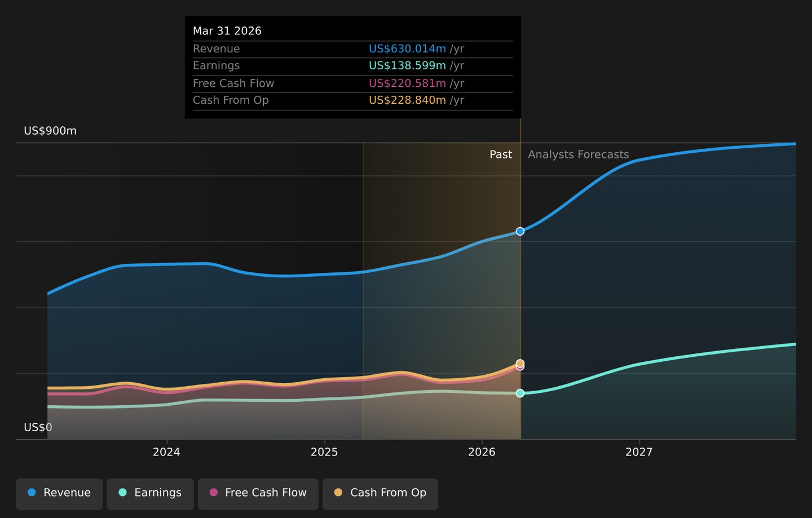Click the Mar 31 2026 tooltip date
The height and width of the screenshot is (518, 812).
pos(227,31)
